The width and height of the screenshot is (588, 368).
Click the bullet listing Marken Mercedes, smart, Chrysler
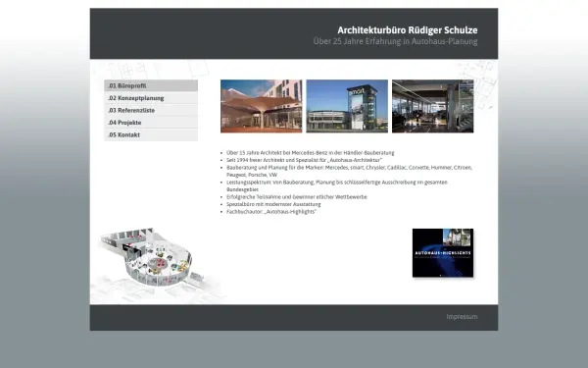[x=349, y=171]
